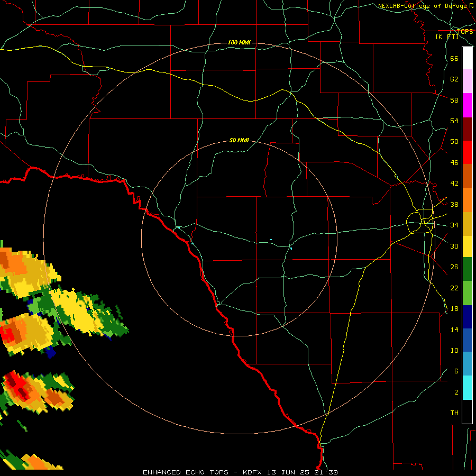Click the legend value 26
Viewport: 476px width, 476px height.
454,267
